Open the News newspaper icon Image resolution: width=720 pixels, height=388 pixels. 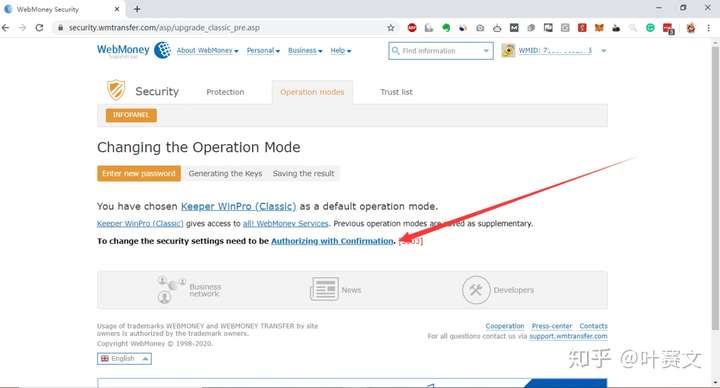[324, 289]
